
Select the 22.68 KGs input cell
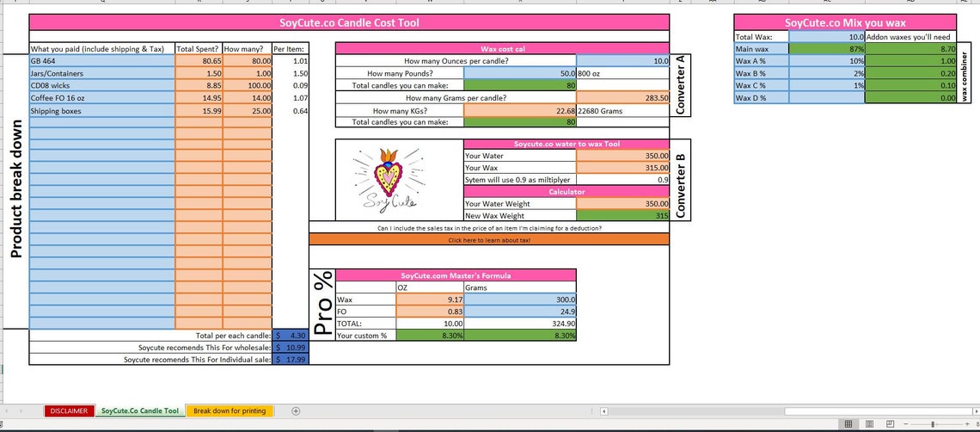tap(520, 111)
